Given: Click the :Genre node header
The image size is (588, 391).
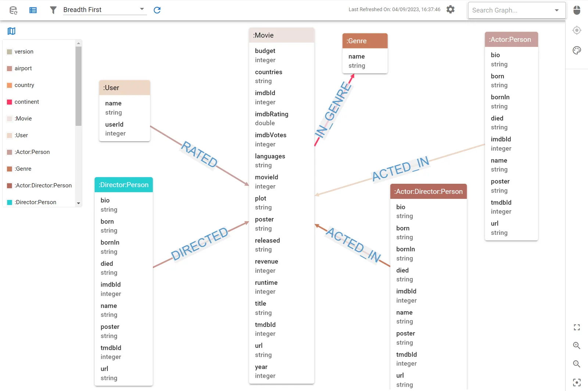Looking at the screenshot, I should coord(365,41).
